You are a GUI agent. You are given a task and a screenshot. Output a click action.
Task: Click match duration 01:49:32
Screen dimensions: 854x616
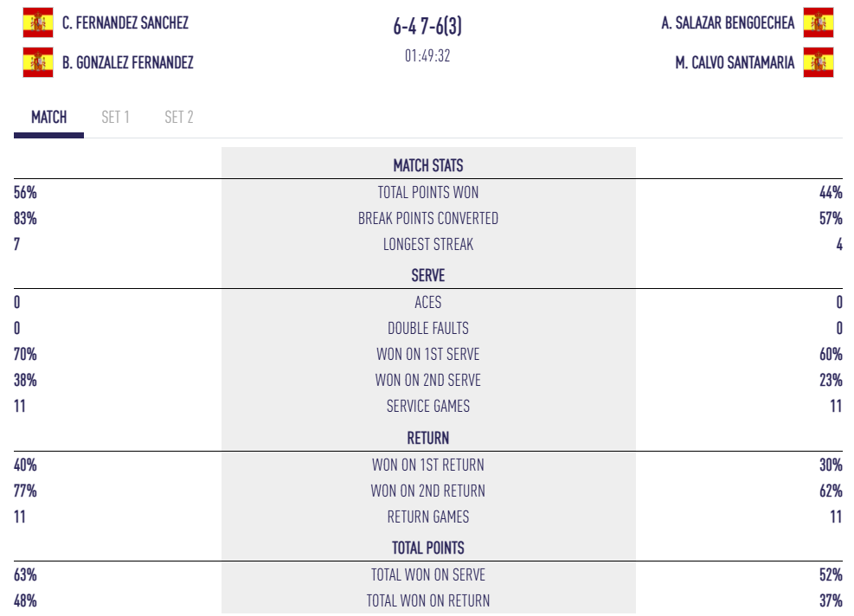(427, 56)
